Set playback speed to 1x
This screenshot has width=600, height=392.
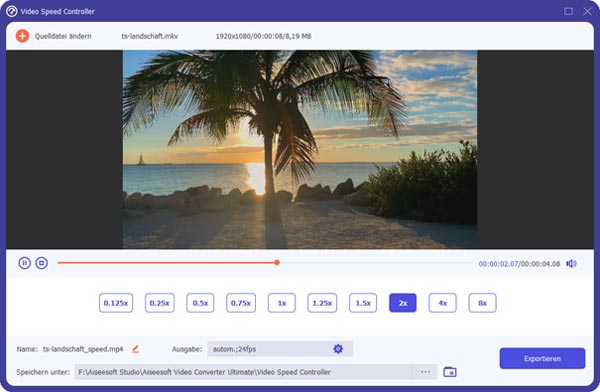point(282,303)
